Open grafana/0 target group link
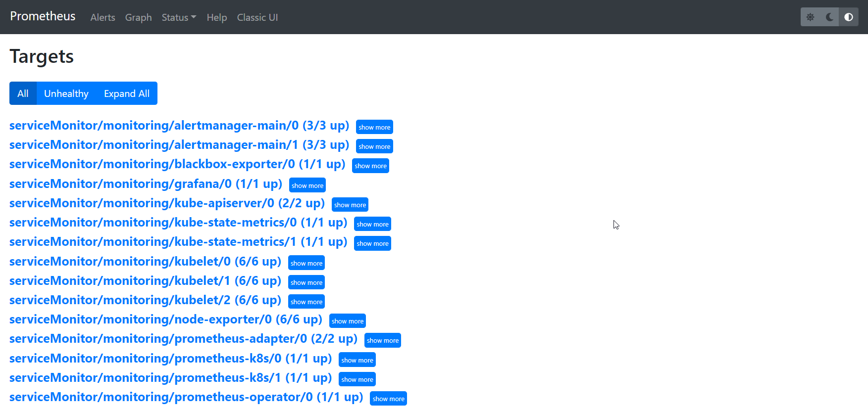 (x=146, y=184)
